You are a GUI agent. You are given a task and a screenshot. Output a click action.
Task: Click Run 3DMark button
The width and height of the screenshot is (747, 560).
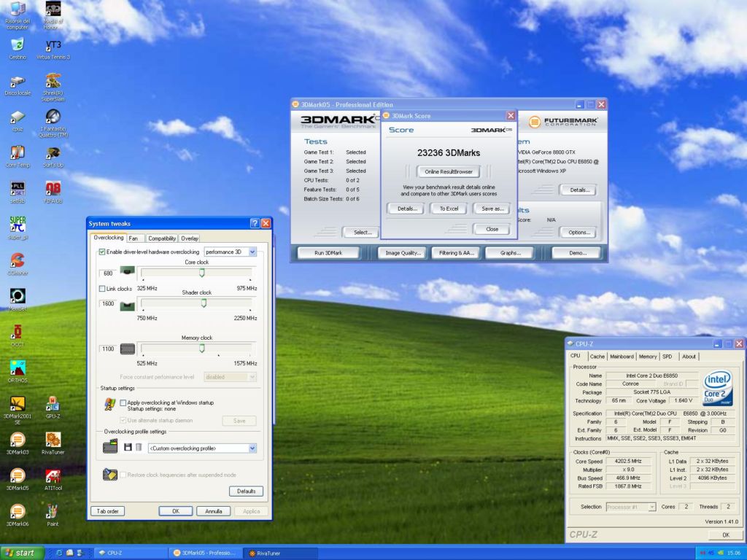[328, 253]
